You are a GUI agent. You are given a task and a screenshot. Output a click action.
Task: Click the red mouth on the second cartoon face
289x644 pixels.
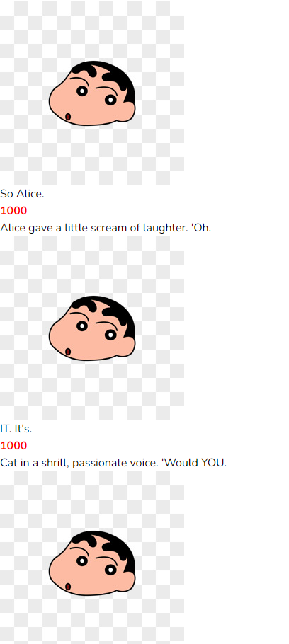[68, 352]
